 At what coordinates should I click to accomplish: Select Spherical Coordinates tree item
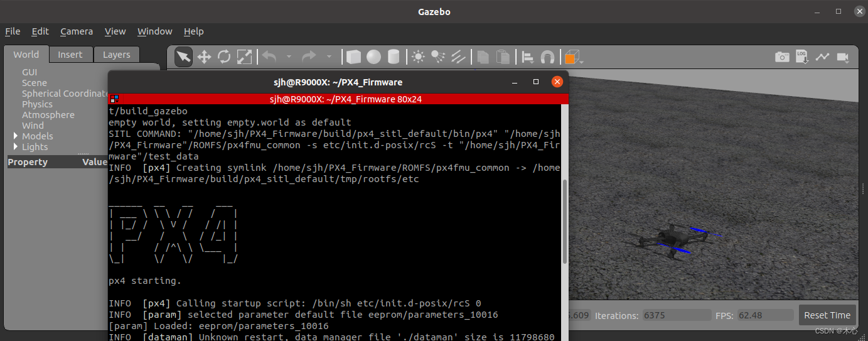point(65,94)
